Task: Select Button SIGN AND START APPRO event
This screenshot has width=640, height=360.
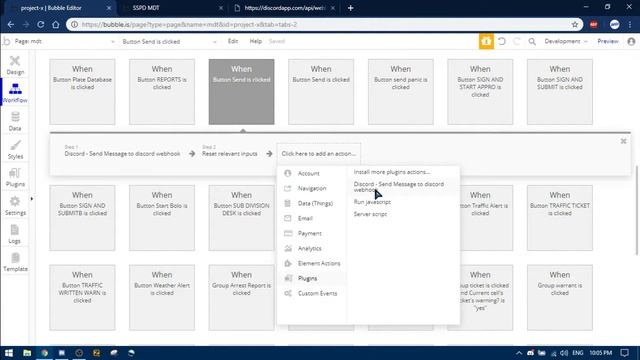Action: [x=480, y=92]
